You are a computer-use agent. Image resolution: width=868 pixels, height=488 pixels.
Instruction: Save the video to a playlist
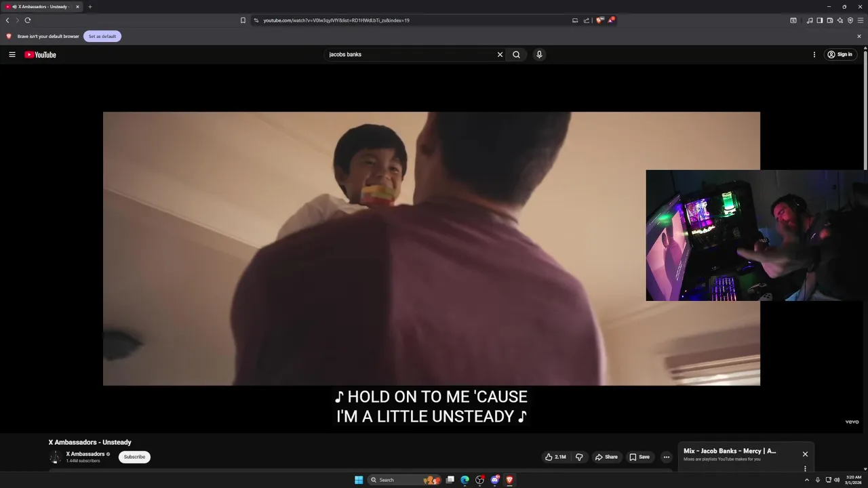pyautogui.click(x=639, y=457)
